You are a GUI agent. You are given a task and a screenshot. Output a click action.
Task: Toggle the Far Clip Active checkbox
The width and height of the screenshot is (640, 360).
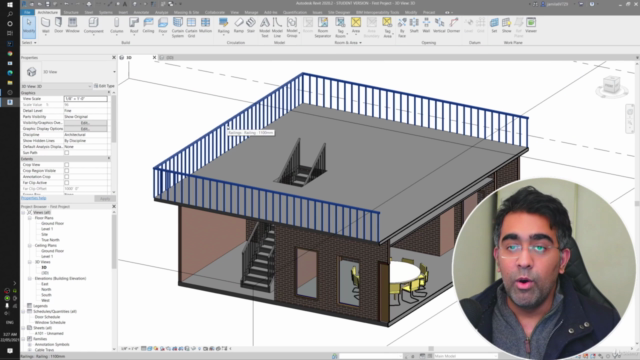point(67,183)
